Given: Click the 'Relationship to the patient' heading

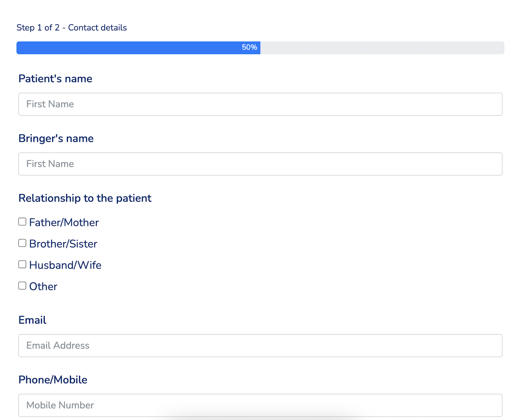Looking at the screenshot, I should (x=85, y=198).
